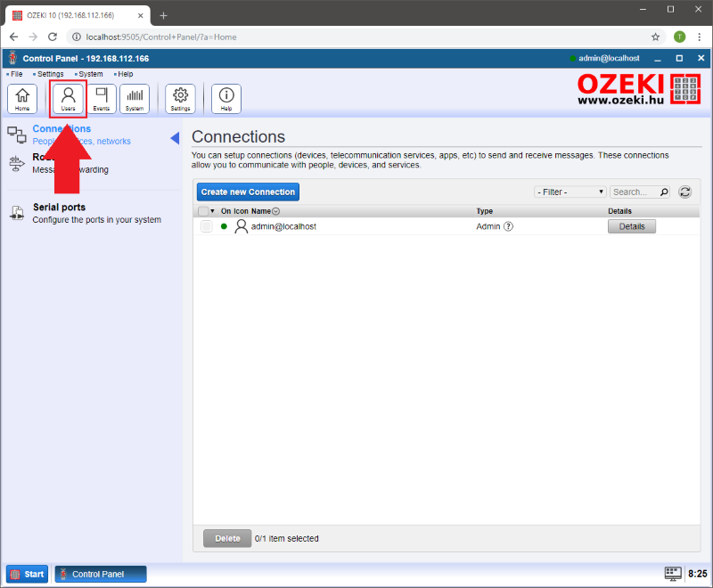Open the Home toolbar icon
This screenshot has height=588, width=713.
pos(22,98)
